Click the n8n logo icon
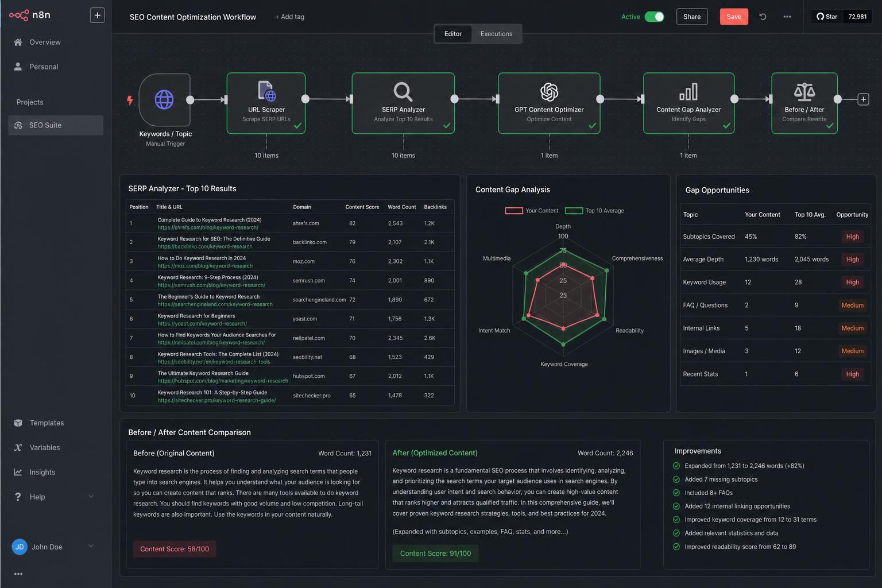Screen dimensions: 882x588 pyautogui.click(x=19, y=15)
